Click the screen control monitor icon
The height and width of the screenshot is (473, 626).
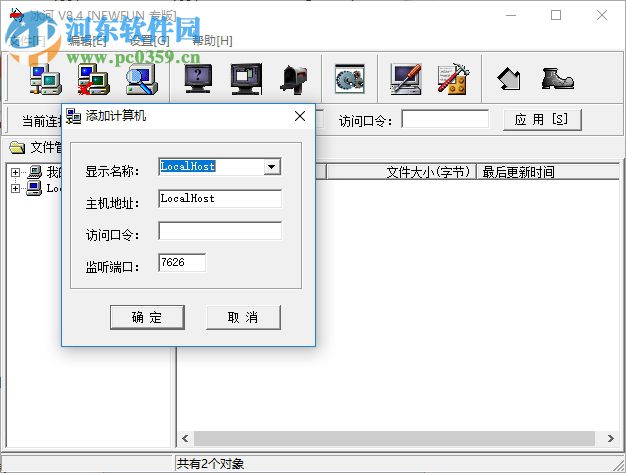click(246, 79)
